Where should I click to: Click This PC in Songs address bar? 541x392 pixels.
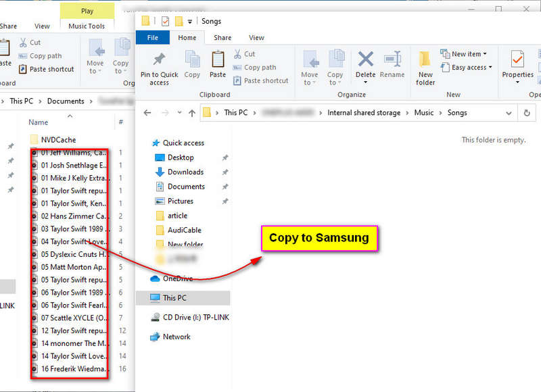coord(235,113)
